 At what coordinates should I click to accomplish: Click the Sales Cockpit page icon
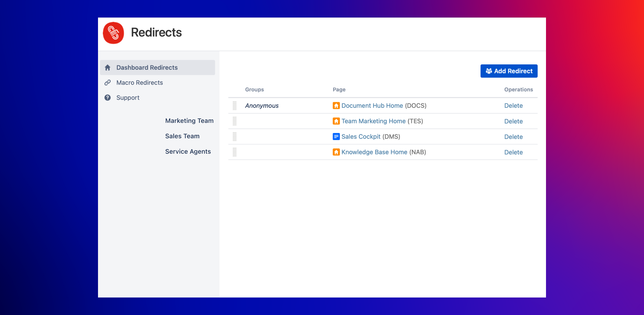coord(336,136)
